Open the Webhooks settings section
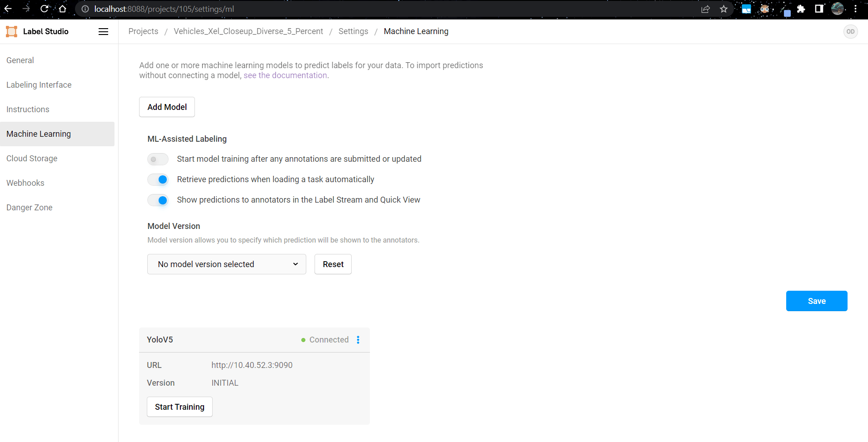 (x=25, y=183)
